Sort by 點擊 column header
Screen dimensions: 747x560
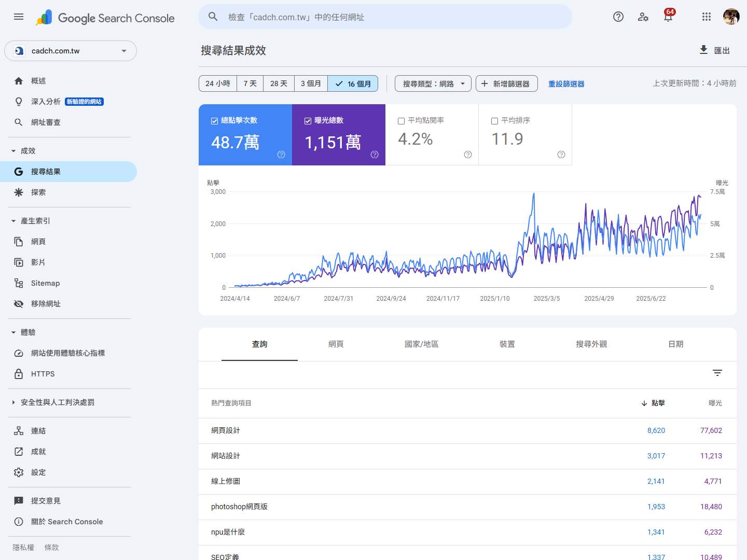653,403
